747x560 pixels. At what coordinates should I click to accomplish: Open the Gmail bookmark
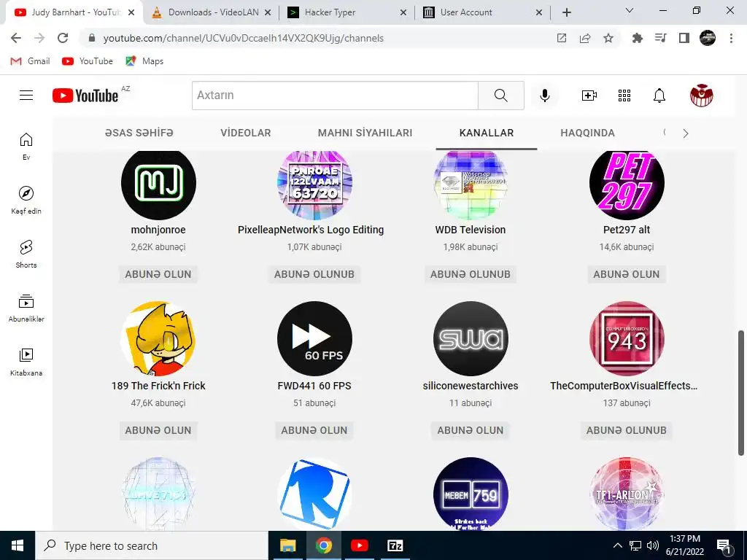click(31, 61)
